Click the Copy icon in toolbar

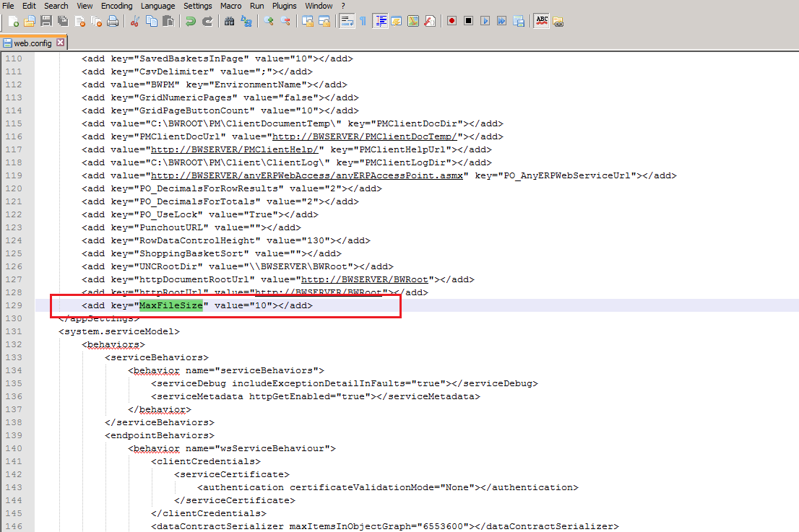(152, 22)
